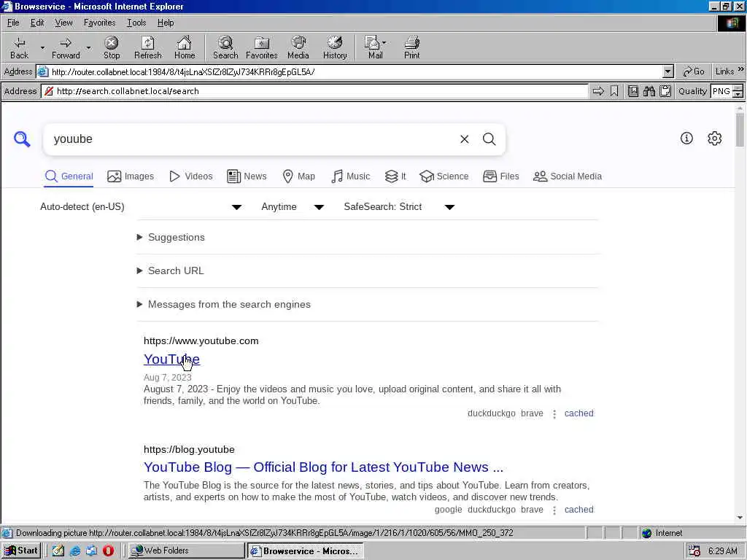Show browsing History
The width and height of the screenshot is (747, 560).
coord(335,47)
